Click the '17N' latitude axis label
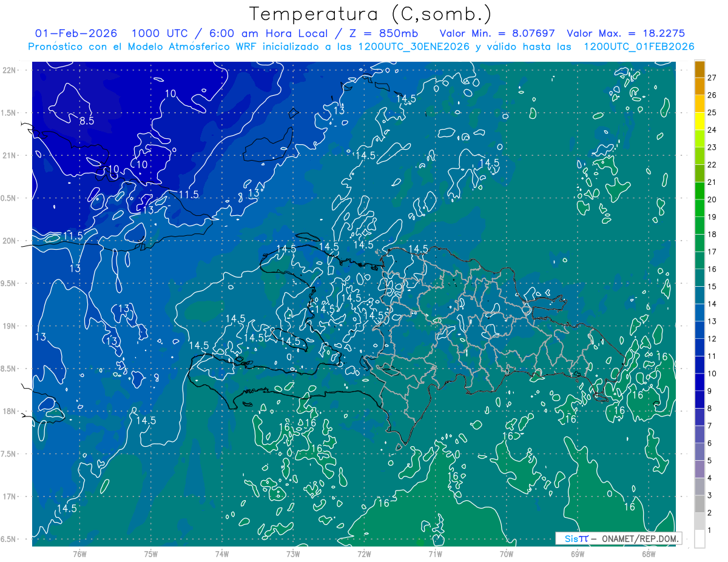728x562 pixels. 10,497
